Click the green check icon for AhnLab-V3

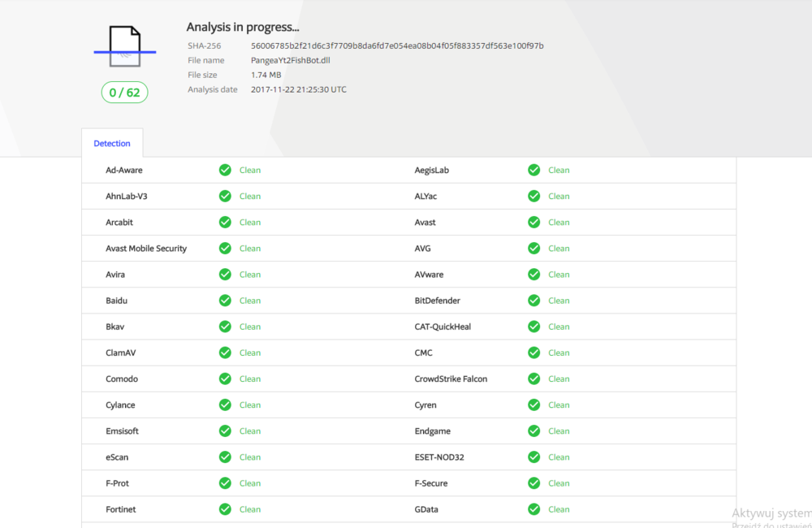[x=225, y=196]
